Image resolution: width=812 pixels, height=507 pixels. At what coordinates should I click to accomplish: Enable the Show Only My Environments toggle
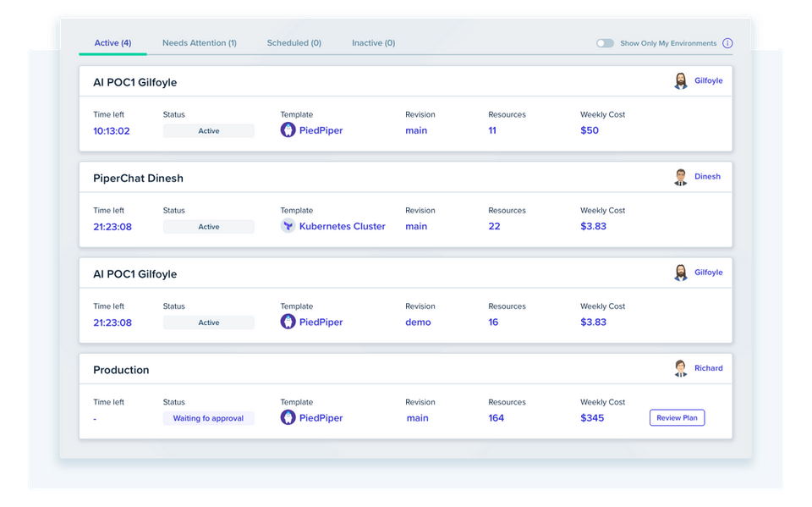605,41
